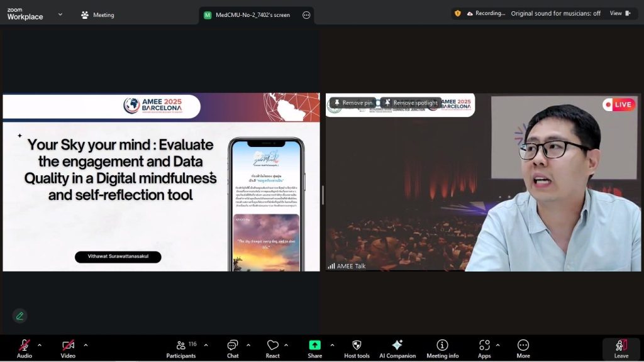The image size is (644, 362).
Task: Launch AI Companion
Action: click(397, 348)
